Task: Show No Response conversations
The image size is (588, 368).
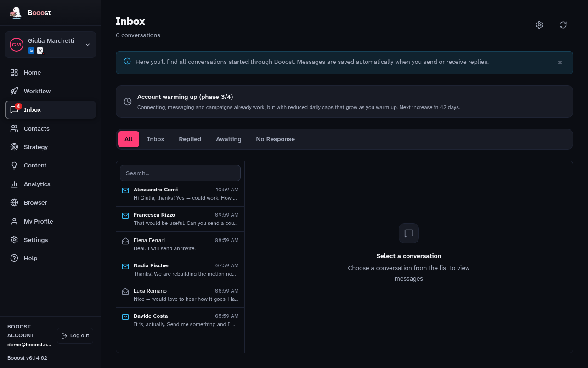Action: pos(276,139)
